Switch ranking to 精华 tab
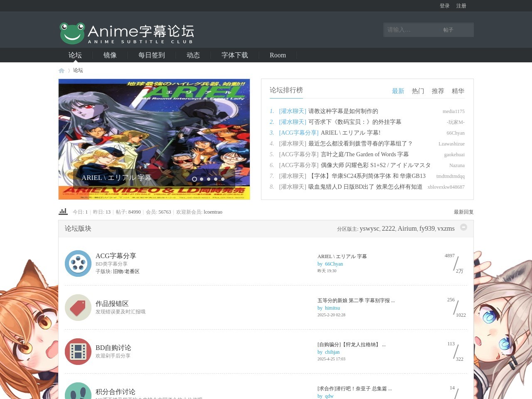Image resolution: width=532 pixels, height=399 pixels. click(x=458, y=91)
